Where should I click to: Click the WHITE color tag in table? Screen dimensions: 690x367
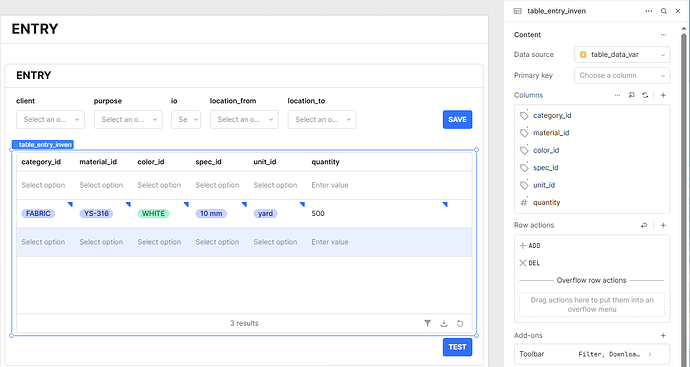pyautogui.click(x=153, y=213)
